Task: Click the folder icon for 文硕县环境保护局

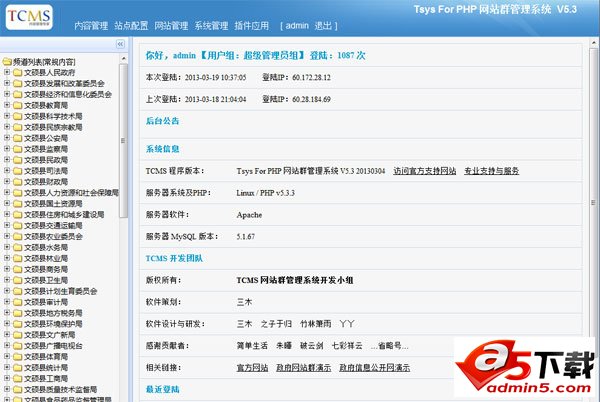Action: click(x=18, y=324)
